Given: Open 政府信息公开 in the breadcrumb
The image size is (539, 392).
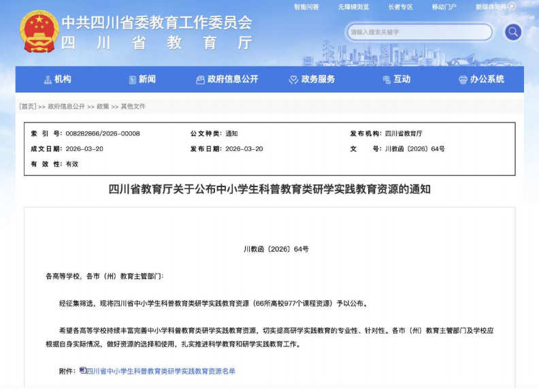Looking at the screenshot, I should point(67,107).
